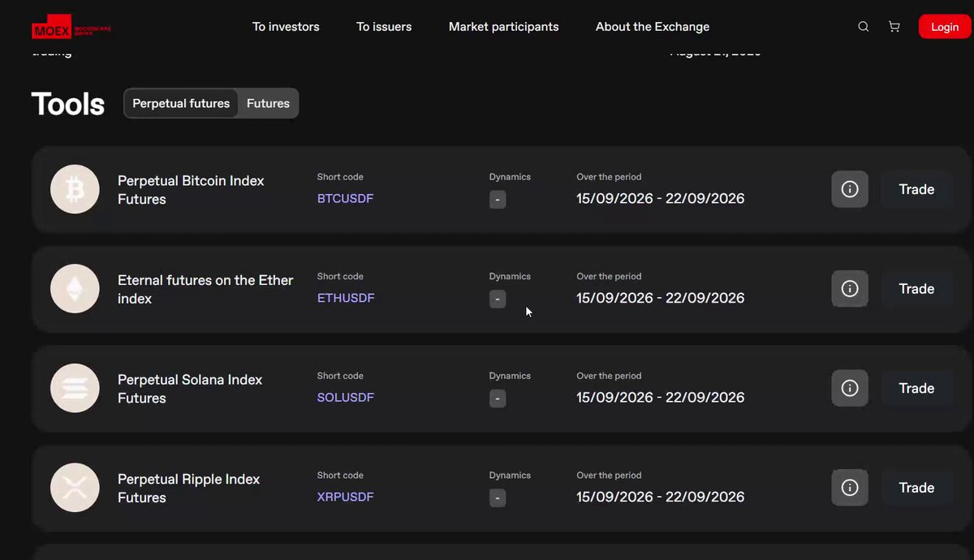This screenshot has width=974, height=560.
Task: Show info for Eternal futures on Ether
Action: coord(850,289)
